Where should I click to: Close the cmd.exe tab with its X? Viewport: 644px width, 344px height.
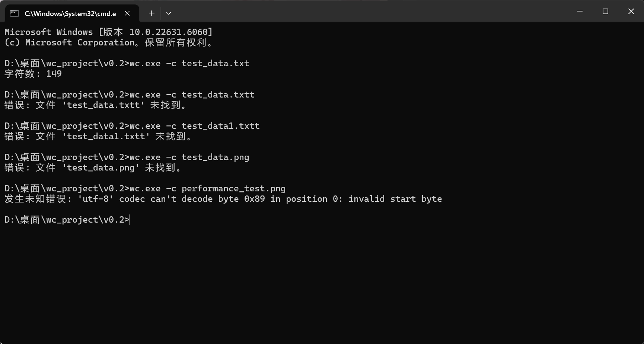coord(127,13)
